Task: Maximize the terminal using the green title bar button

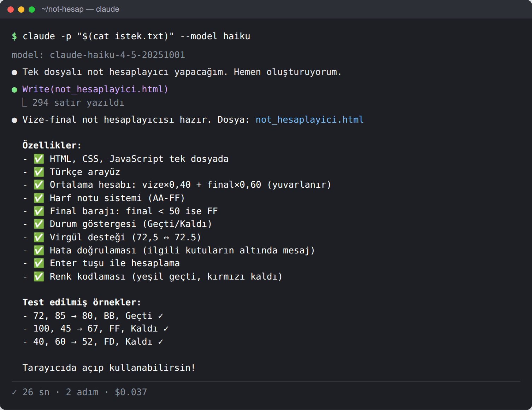Action: click(32, 10)
